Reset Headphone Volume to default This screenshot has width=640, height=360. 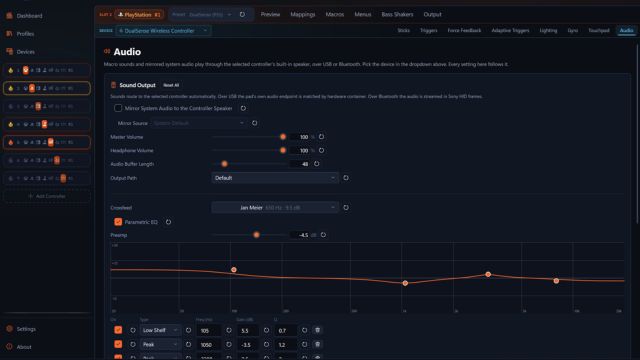[322, 150]
